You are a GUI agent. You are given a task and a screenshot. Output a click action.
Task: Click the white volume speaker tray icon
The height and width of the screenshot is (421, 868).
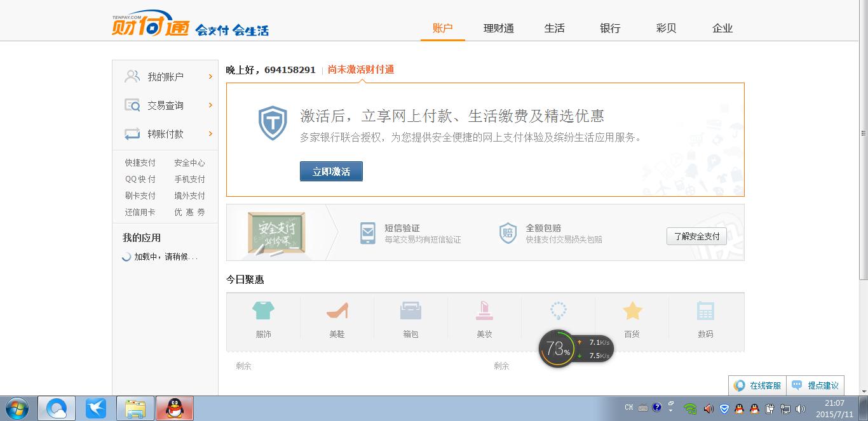click(x=801, y=408)
